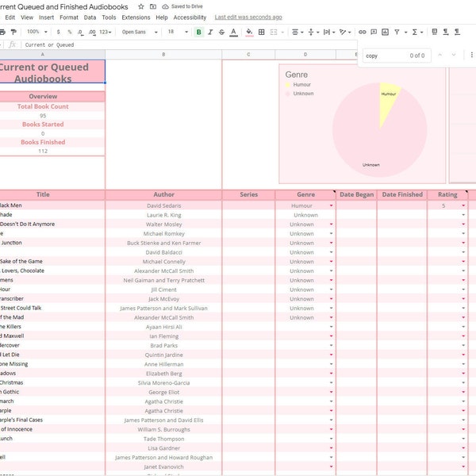Select the Total Book Count cell
The height and width of the screenshot is (476, 476).
click(x=43, y=106)
